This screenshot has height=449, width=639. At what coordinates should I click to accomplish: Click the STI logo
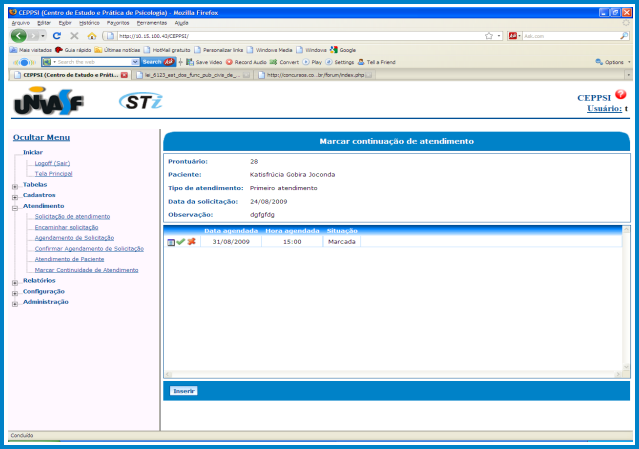(x=141, y=101)
